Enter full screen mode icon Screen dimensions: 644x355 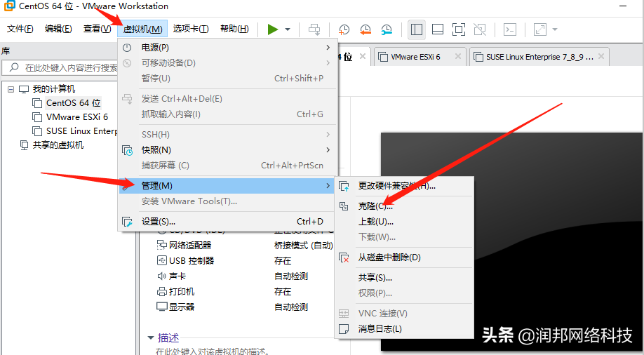[459, 29]
